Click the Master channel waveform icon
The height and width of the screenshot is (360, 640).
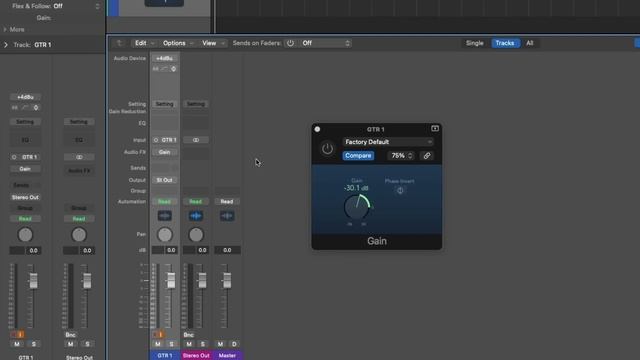click(227, 216)
